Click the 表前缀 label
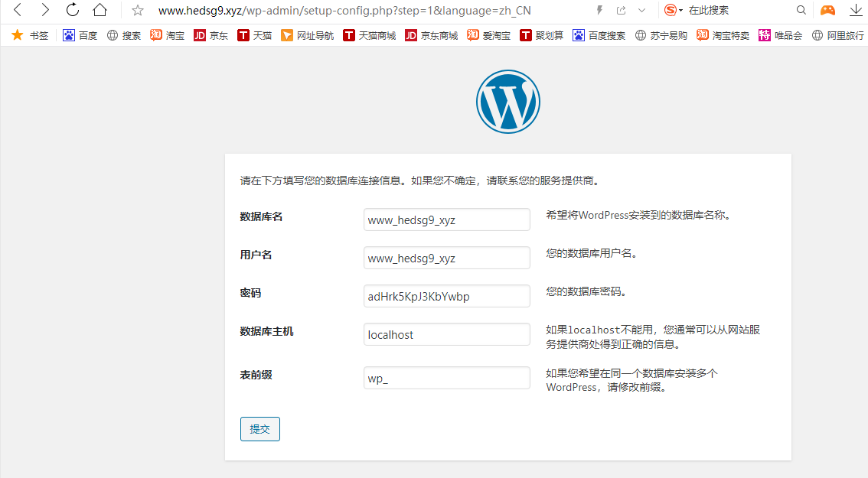Screen dimensions: 868x478 click(256, 375)
